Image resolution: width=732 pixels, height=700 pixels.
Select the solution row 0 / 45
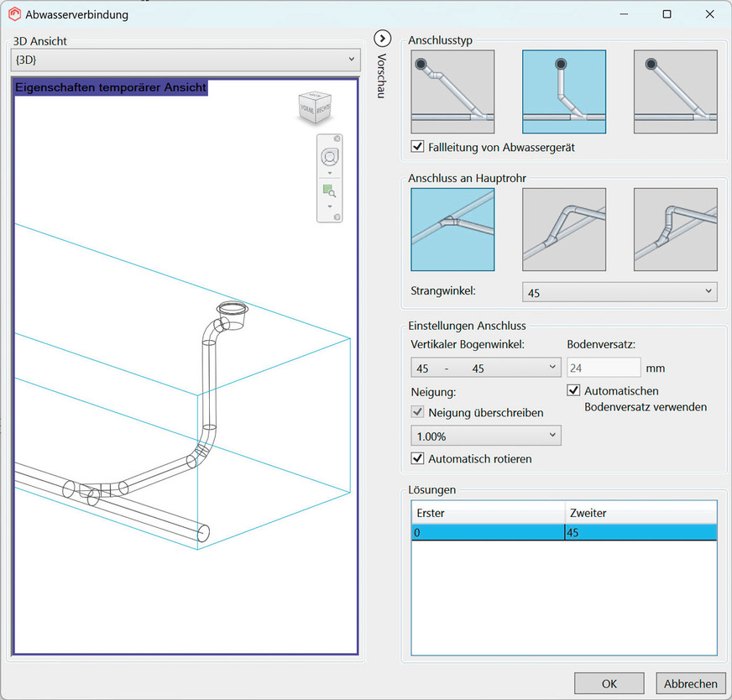click(563, 532)
